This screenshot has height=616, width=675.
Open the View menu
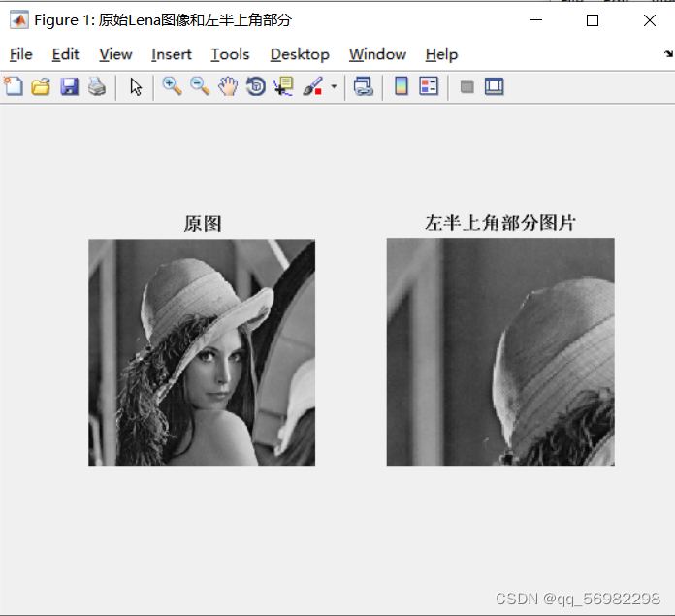pos(115,54)
